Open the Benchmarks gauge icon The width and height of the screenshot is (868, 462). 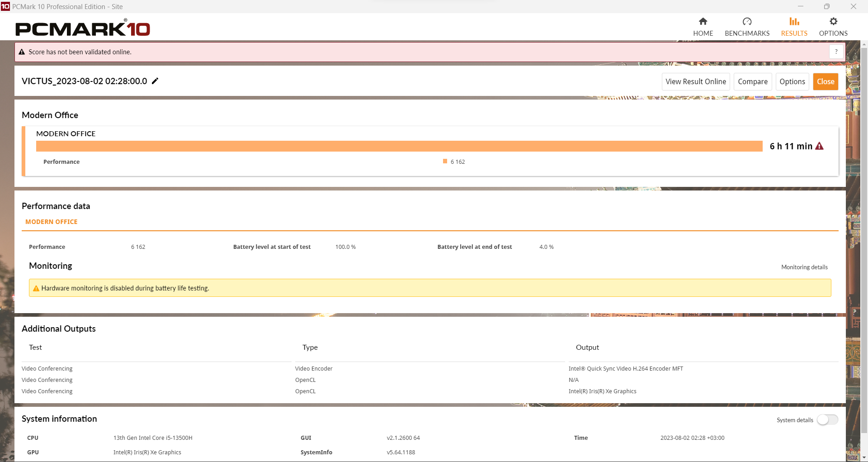point(747,22)
